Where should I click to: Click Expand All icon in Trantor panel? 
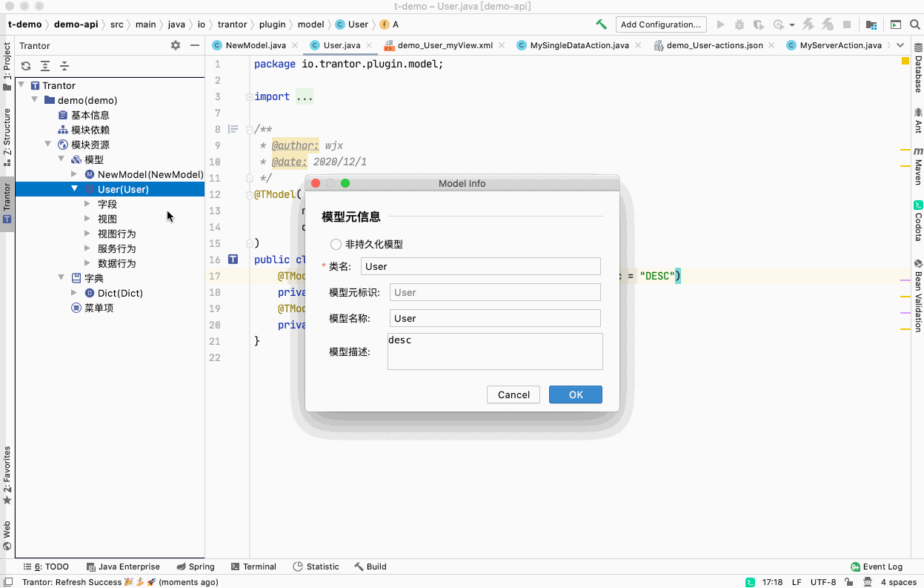pos(45,66)
